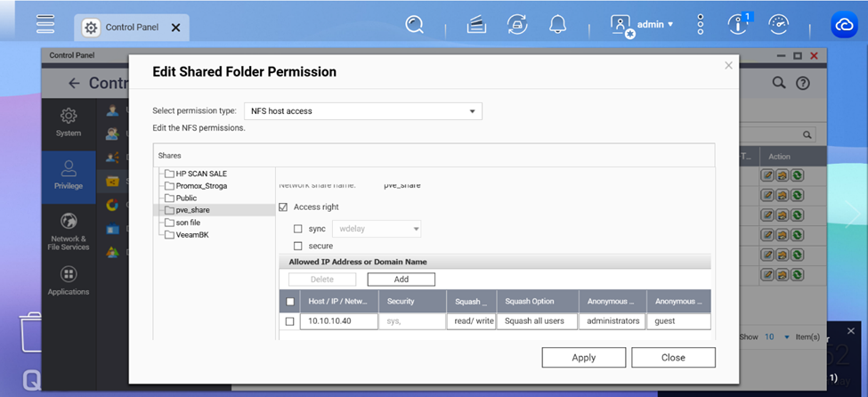The height and width of the screenshot is (397, 868).
Task: Click the search magnifier in top bar
Action: point(414,25)
